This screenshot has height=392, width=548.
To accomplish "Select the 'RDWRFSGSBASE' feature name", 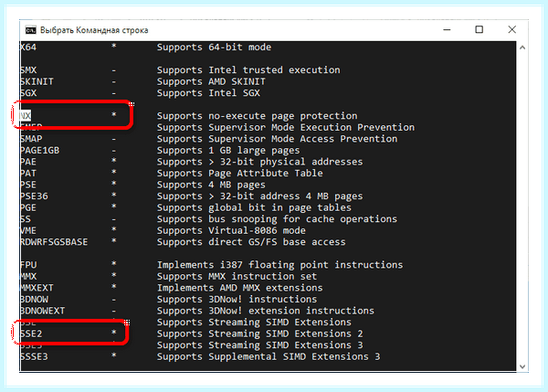I will [54, 242].
